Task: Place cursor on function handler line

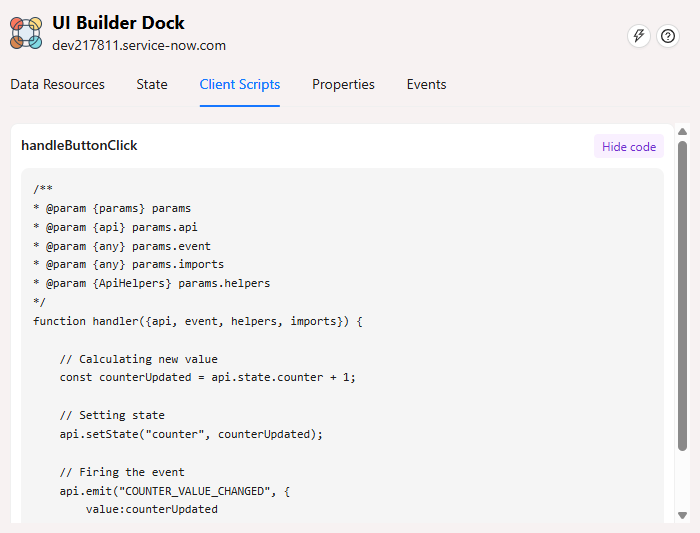Action: (197, 321)
